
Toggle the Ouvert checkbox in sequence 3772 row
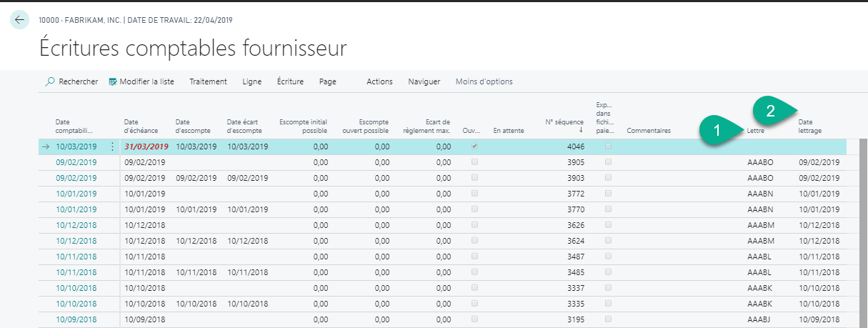coord(474,194)
